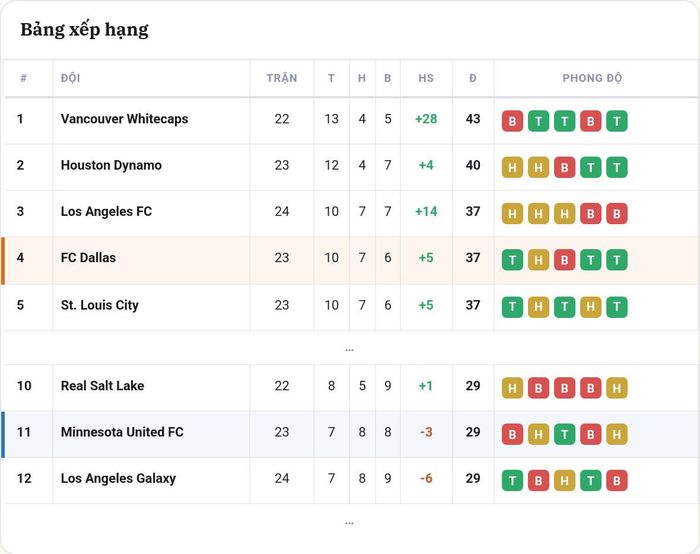This screenshot has height=554, width=700.
Task: Click Houston Dynamo's red B form badge
Action: point(564,167)
